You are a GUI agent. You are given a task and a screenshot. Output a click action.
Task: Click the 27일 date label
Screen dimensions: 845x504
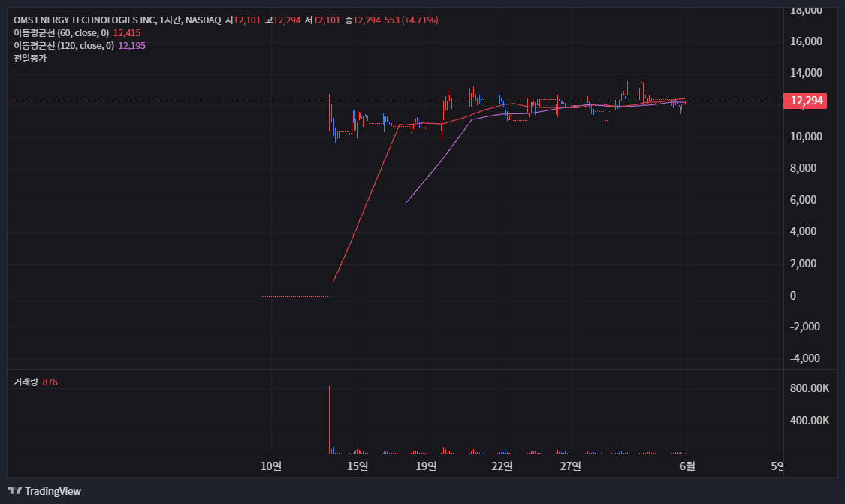pos(571,466)
